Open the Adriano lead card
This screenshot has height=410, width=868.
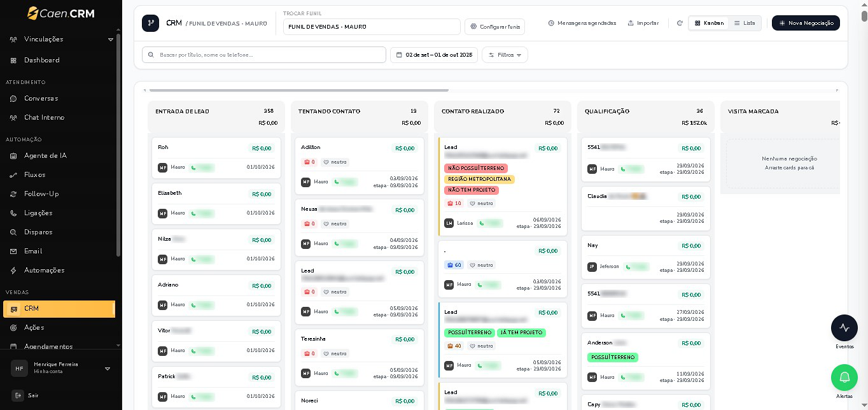point(216,295)
